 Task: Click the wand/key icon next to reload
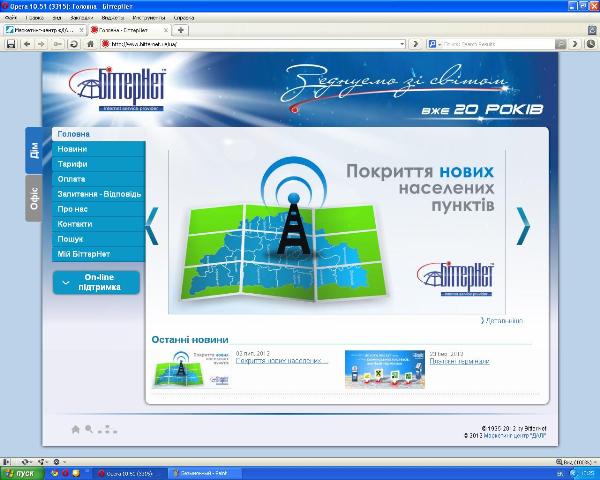pyautogui.click(x=58, y=44)
